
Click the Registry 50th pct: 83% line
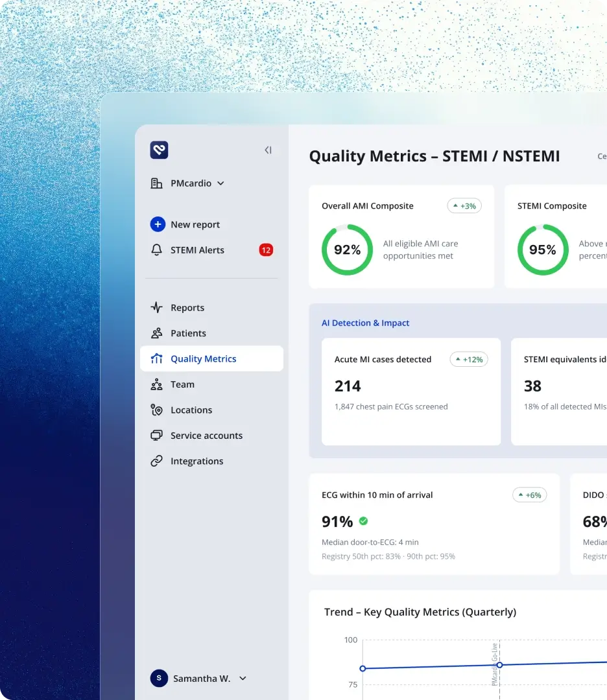tap(388, 557)
